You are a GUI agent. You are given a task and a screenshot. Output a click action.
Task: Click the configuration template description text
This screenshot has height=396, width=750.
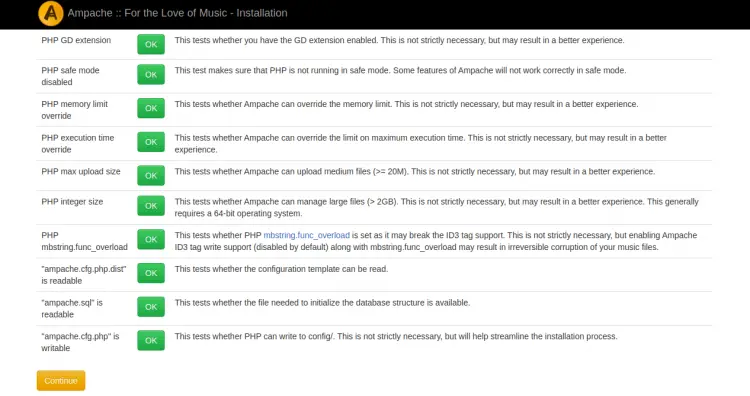point(281,269)
